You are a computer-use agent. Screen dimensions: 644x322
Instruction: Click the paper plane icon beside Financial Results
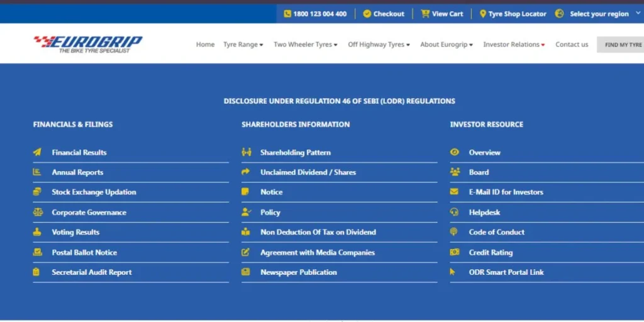[x=37, y=152]
